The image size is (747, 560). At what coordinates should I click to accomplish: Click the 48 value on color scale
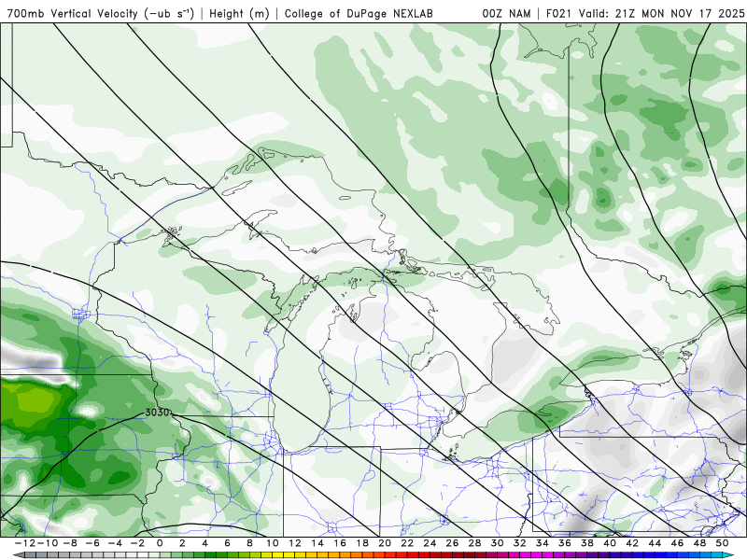pos(699,543)
